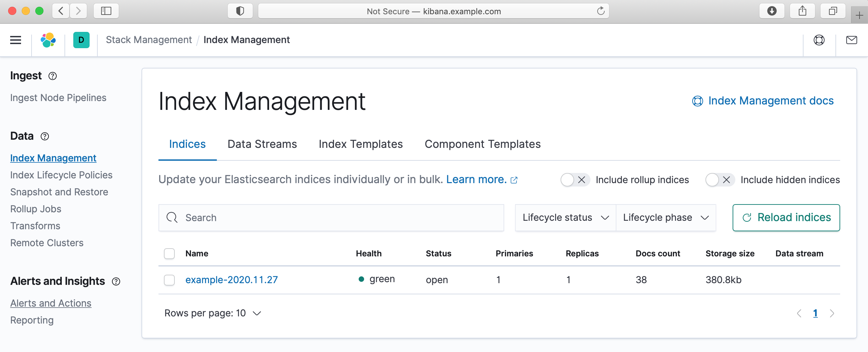Go forward with Safari forward arrow
The height and width of the screenshot is (352, 868).
pos(78,11)
